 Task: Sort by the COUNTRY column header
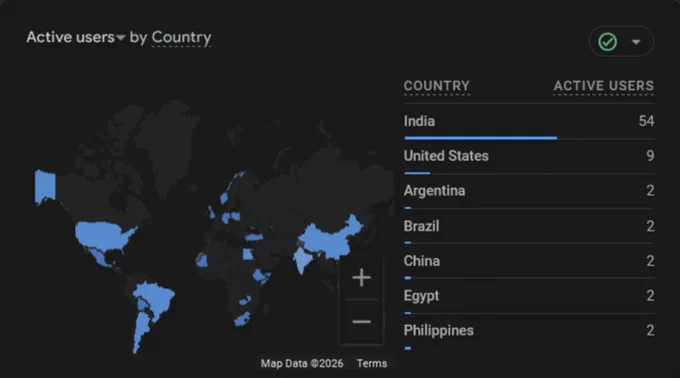click(437, 86)
